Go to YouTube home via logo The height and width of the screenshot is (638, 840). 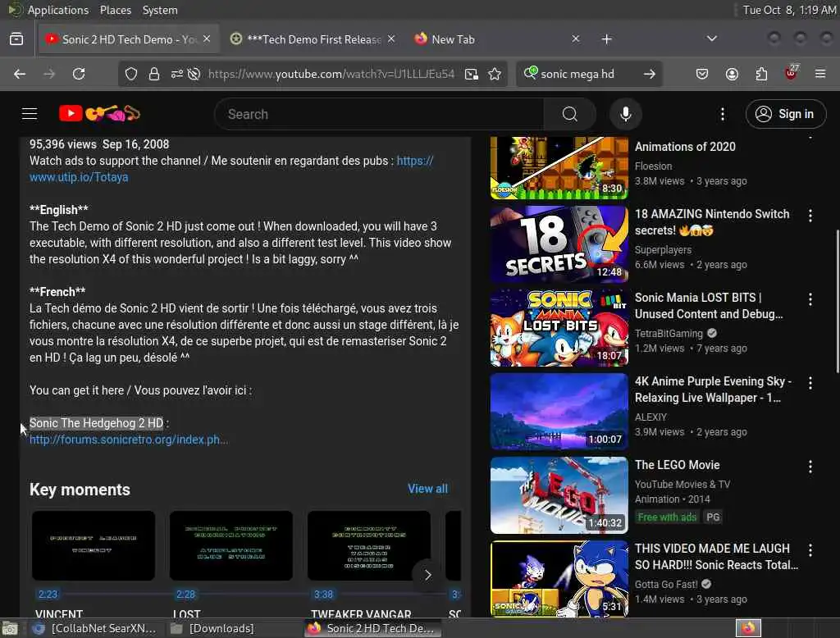tap(99, 113)
